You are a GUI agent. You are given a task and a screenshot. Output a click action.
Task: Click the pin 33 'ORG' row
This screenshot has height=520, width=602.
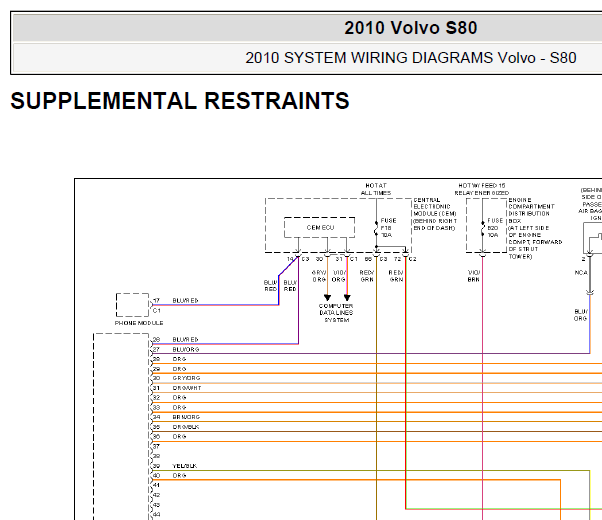[x=170, y=407]
